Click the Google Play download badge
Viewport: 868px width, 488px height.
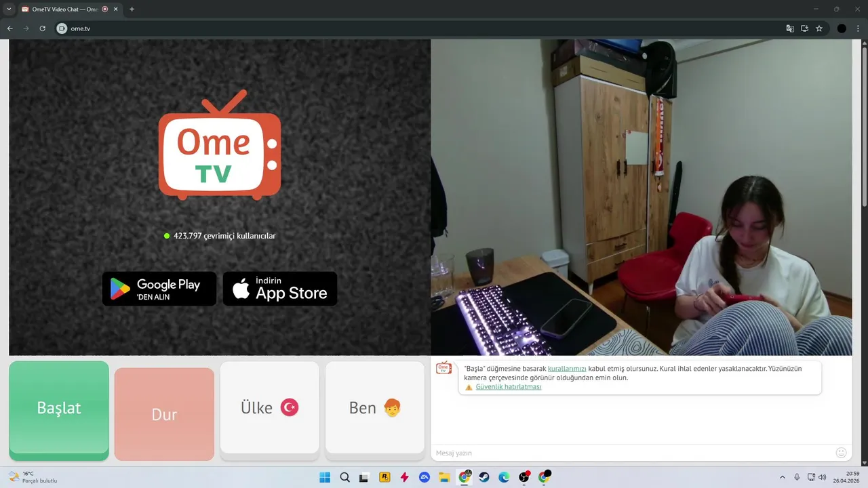tap(159, 289)
